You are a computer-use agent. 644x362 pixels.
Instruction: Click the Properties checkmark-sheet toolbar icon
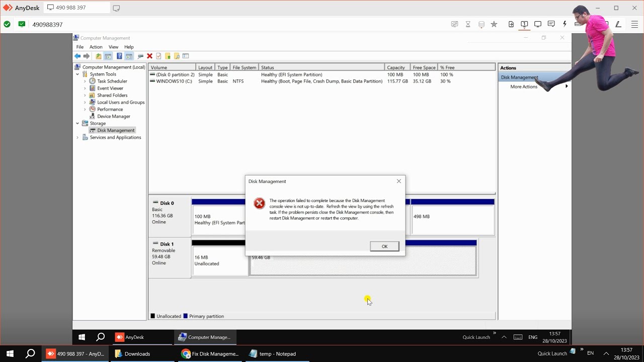pos(158,56)
